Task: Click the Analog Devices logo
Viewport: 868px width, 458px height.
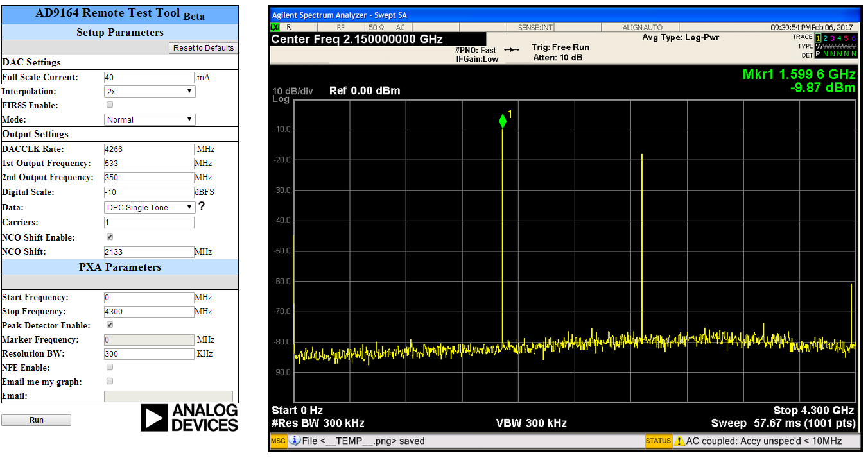Action: (x=189, y=418)
